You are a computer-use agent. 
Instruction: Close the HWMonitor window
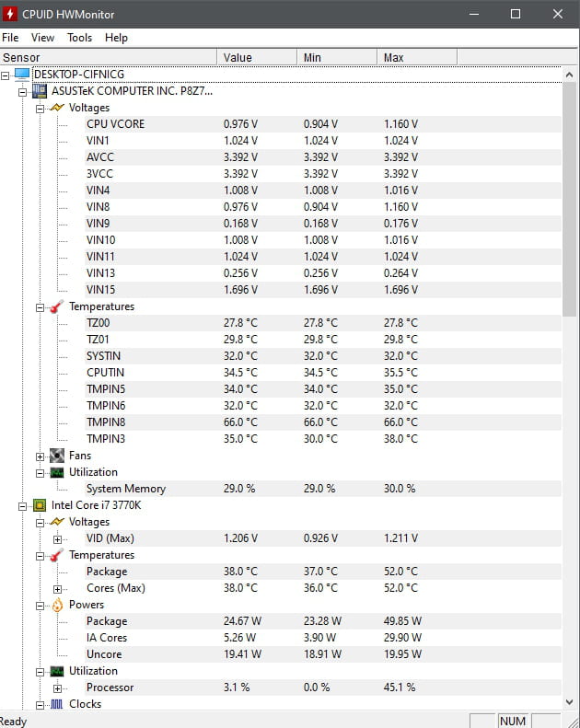pos(558,14)
